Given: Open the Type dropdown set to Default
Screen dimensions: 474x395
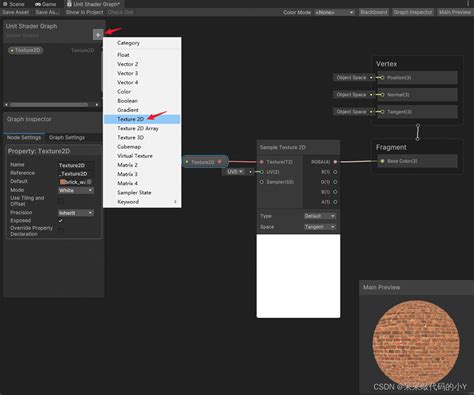Looking at the screenshot, I should pos(320,216).
